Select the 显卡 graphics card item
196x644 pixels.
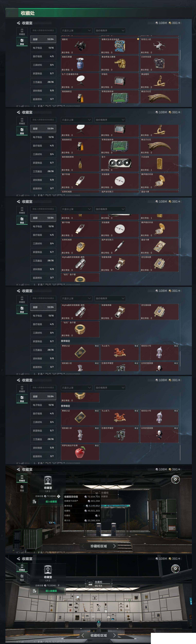(120, 163)
